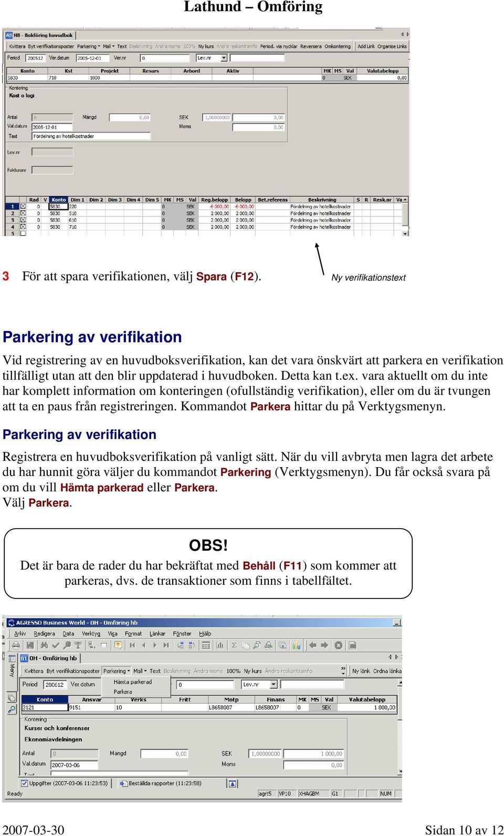Click Reversera button
504x836 pixels.
pos(311,46)
